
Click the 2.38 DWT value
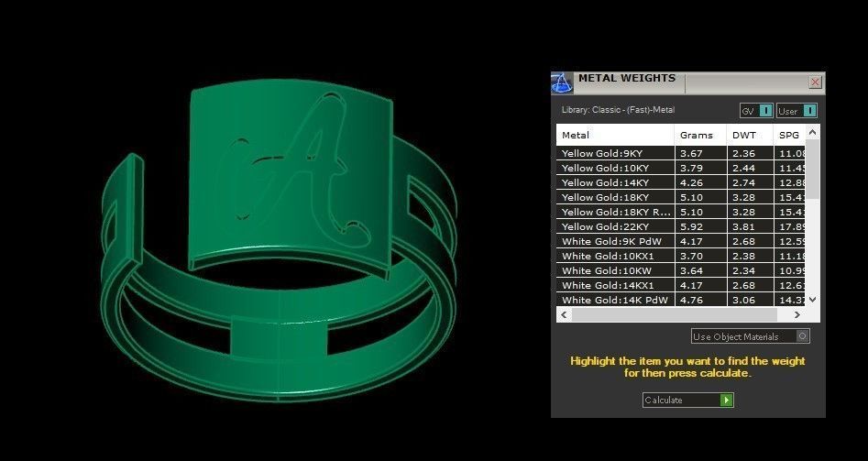click(743, 256)
